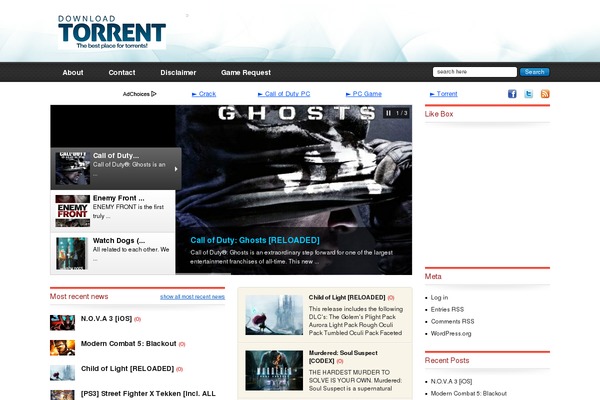This screenshot has height=400, width=600.
Task: Click Modern Combat 5 news thumbnail
Action: tap(62, 348)
